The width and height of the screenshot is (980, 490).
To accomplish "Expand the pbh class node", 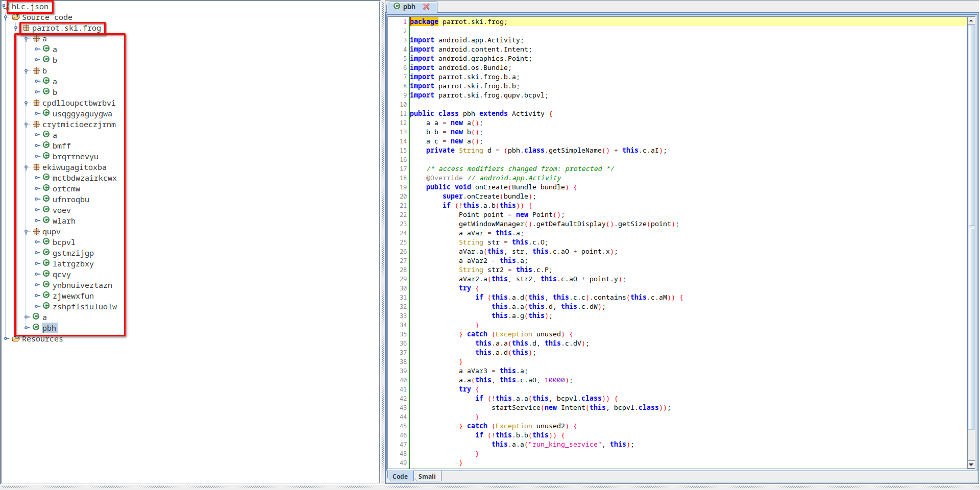I will [x=27, y=328].
